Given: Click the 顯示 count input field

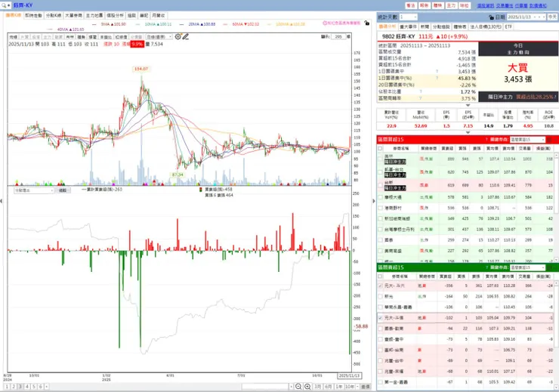Looking at the screenshot, I should pyautogui.click(x=338, y=37).
